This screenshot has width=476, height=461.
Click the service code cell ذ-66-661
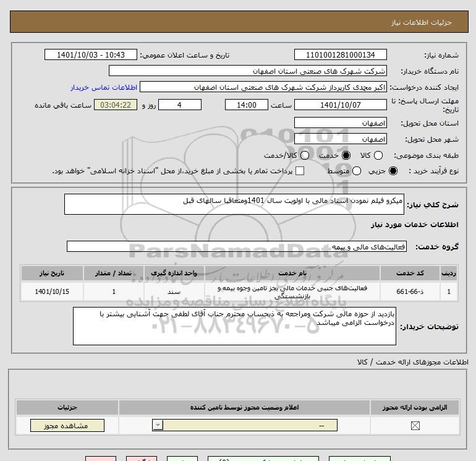click(x=410, y=291)
